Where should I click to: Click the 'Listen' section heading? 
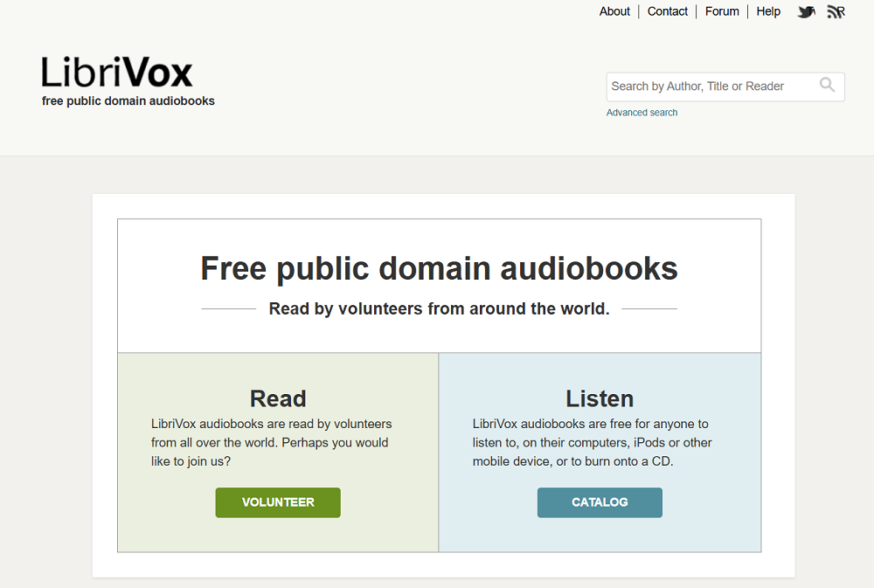600,398
